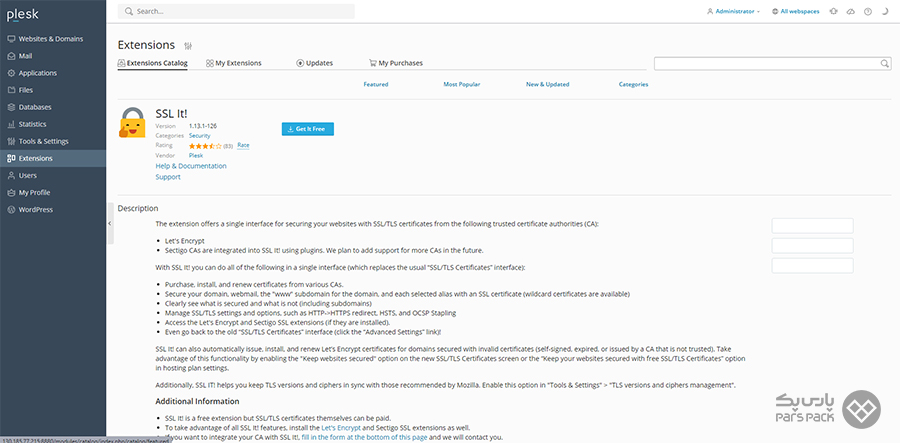Screen dimensions: 900x443
Task: Click the Plesk logo
Action: click(23, 14)
